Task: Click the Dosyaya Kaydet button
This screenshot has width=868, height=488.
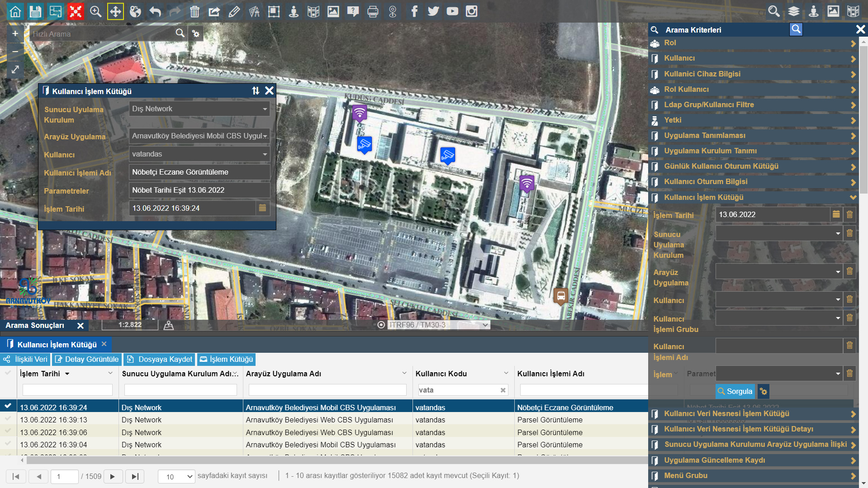Action: tap(160, 359)
